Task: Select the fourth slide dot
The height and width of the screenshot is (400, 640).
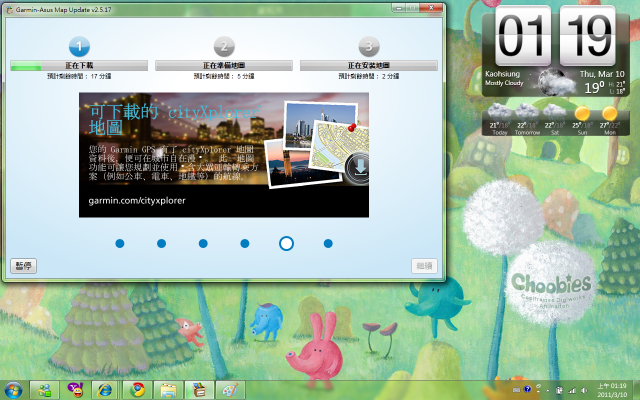Action: point(244,244)
